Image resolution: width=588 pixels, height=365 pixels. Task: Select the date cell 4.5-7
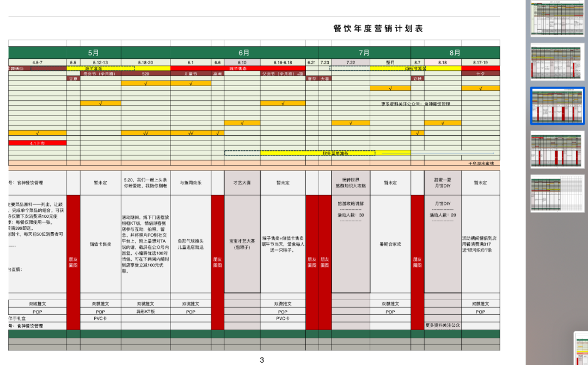[38, 62]
